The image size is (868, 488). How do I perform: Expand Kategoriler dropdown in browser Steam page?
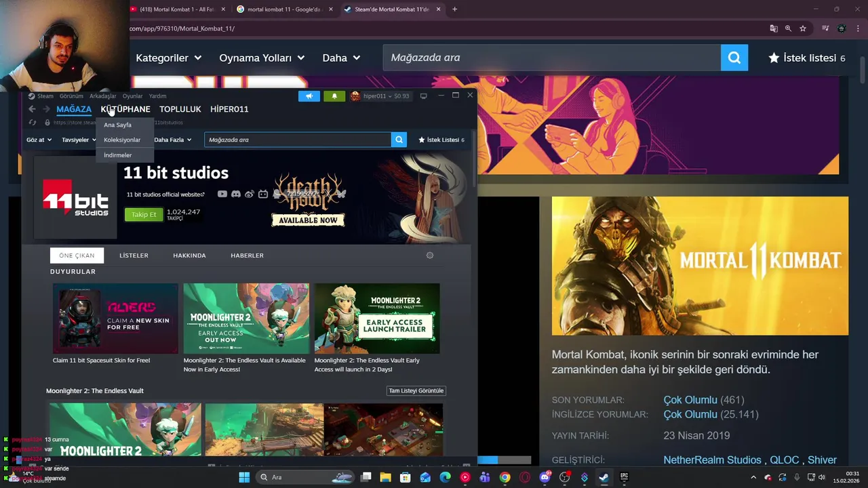tap(168, 58)
